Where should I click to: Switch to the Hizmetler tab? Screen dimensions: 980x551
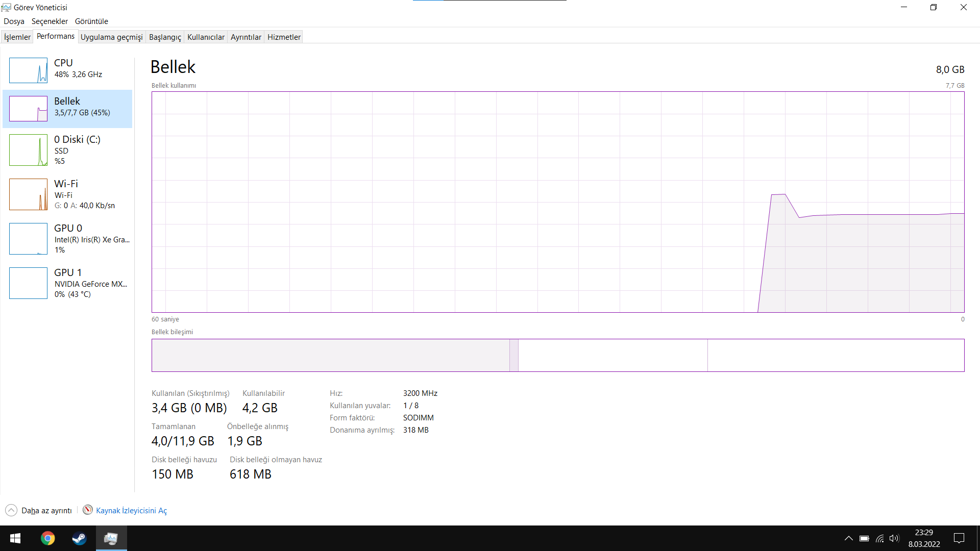pos(284,37)
